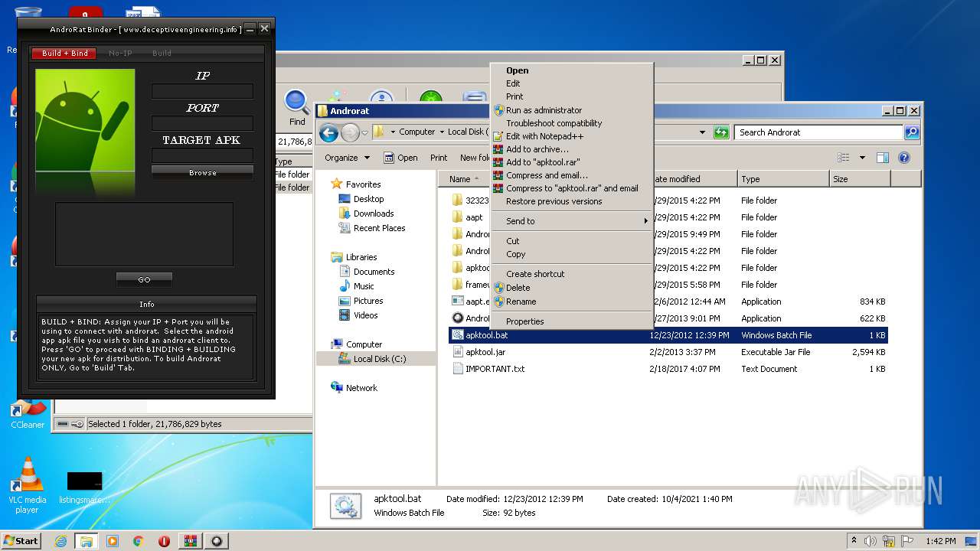
Task: Choose Troubleshoot compatibility
Action: point(571,123)
